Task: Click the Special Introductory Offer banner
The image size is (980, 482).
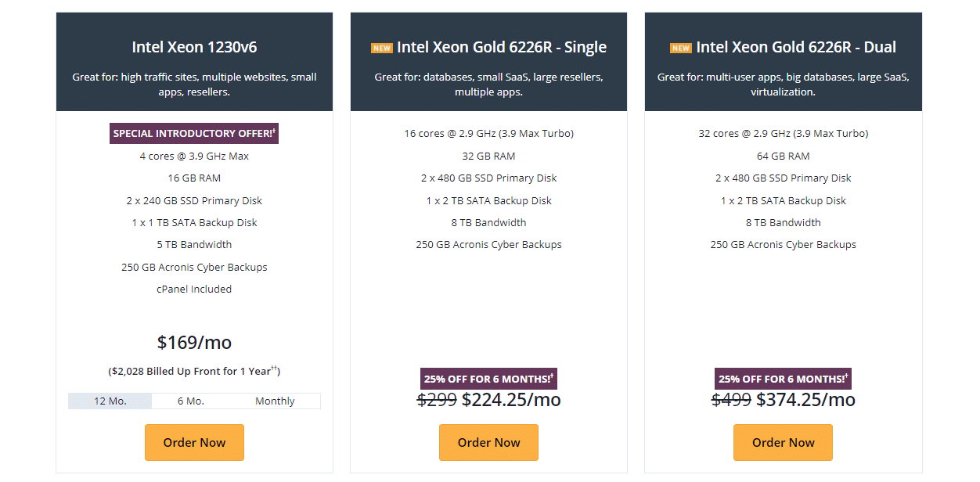Action: click(x=194, y=133)
